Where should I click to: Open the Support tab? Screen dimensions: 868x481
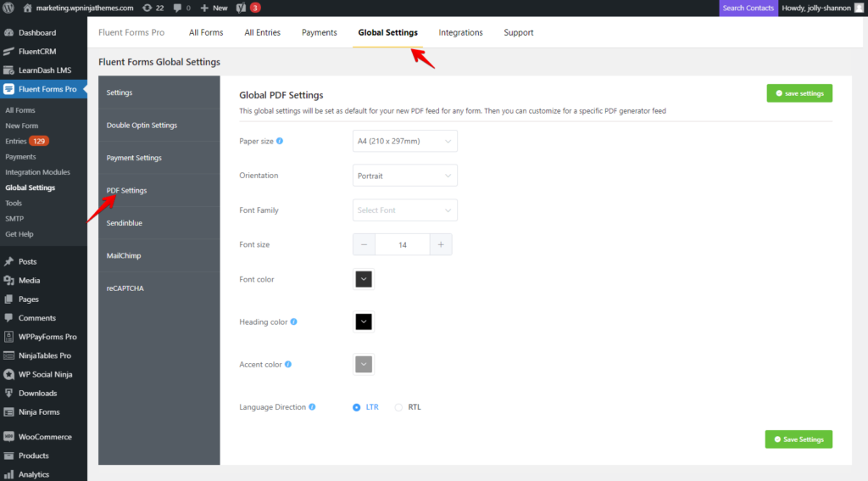click(x=519, y=33)
